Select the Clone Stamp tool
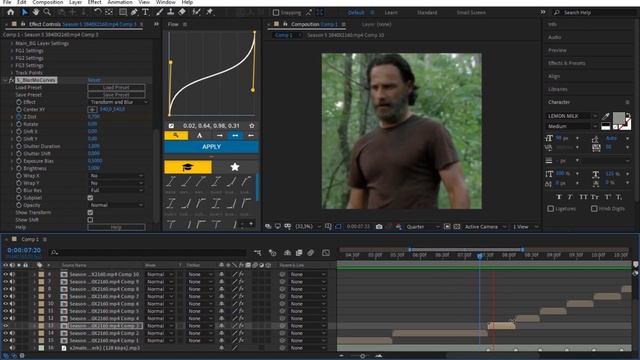Screen dimensions: 640x360 tap(171, 12)
